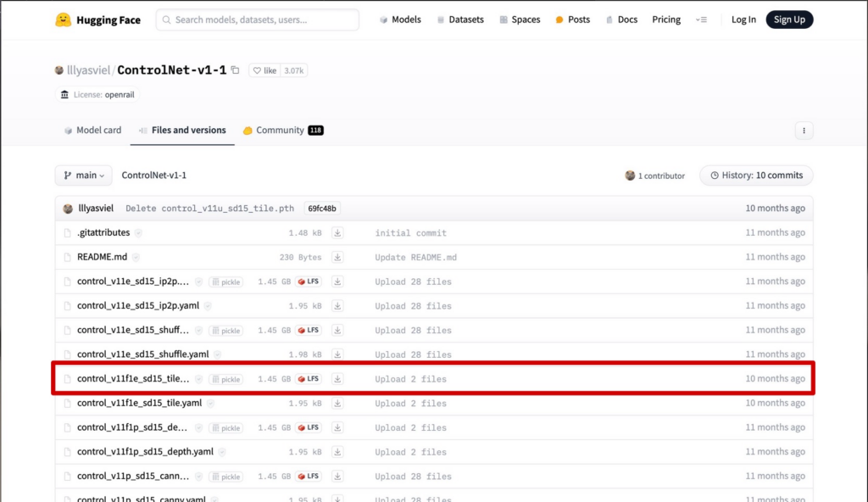This screenshot has width=868, height=502.
Task: Click the pickle badge on the control_v11f1p_sd15_de row
Action: (x=225, y=428)
